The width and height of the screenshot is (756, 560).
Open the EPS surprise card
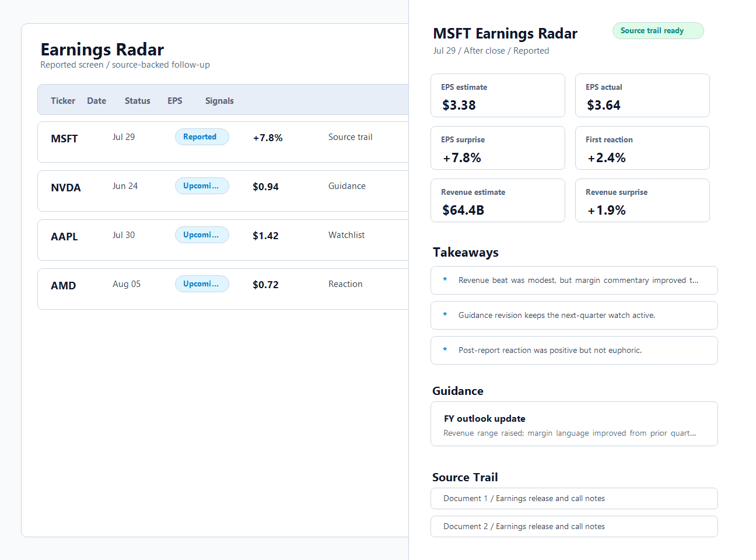click(498, 148)
